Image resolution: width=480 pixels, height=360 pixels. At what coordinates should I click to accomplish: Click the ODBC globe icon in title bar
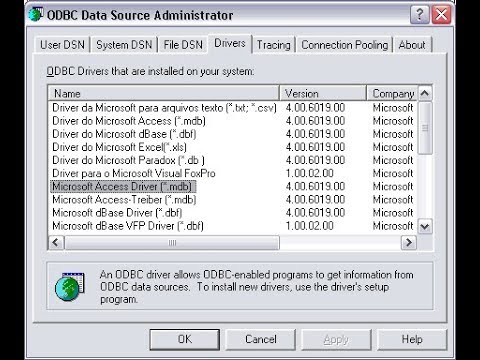coord(36,14)
